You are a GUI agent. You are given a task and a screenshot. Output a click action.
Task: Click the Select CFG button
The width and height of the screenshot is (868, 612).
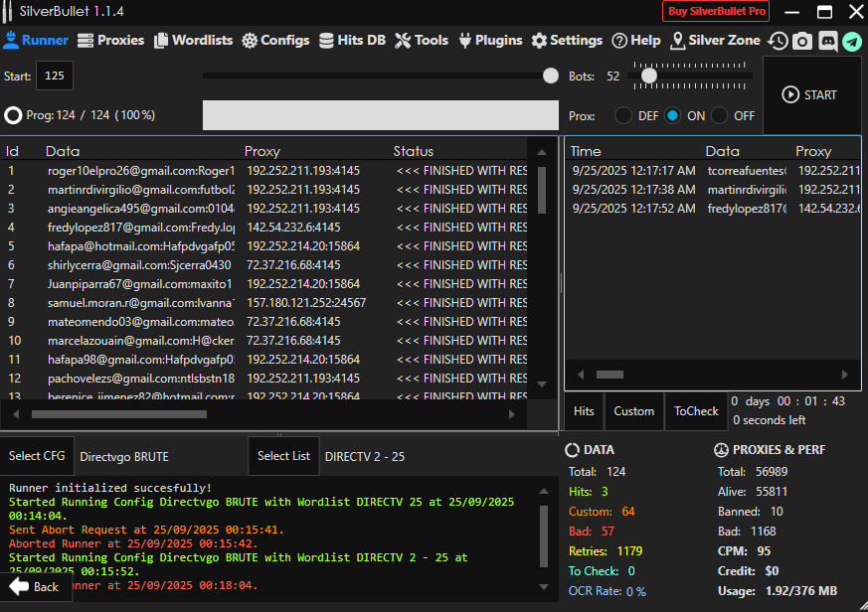coord(37,456)
